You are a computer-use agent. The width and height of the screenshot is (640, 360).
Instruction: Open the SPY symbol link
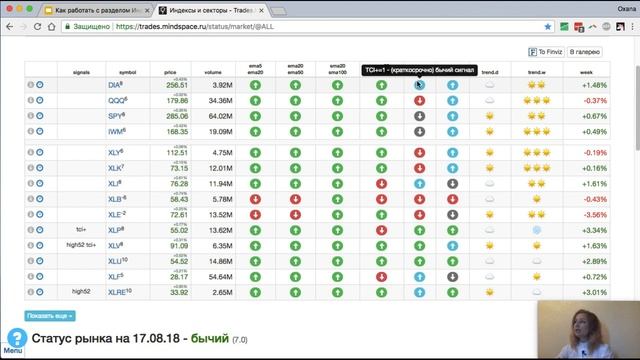click(116, 116)
